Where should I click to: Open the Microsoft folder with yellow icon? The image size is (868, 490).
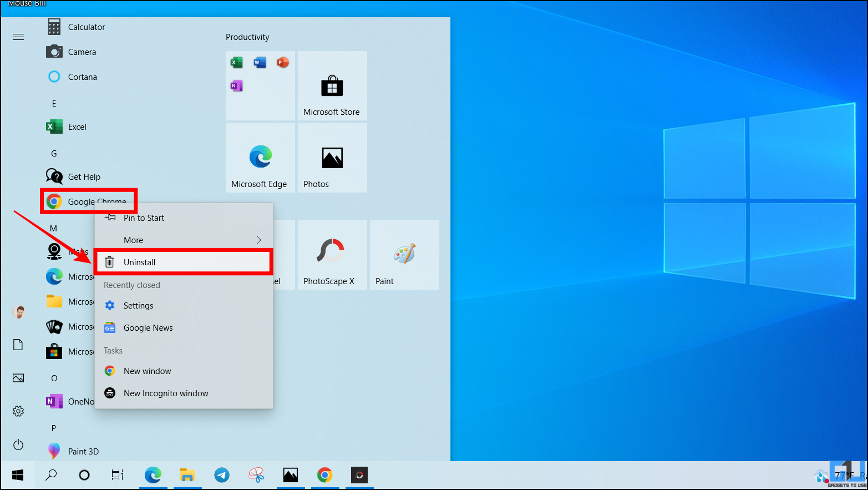[x=70, y=301]
